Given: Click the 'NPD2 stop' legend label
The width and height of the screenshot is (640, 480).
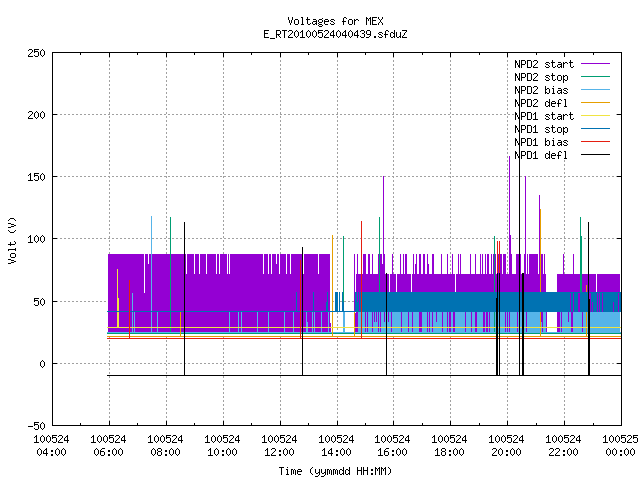Looking at the screenshot, I should (x=541, y=77).
